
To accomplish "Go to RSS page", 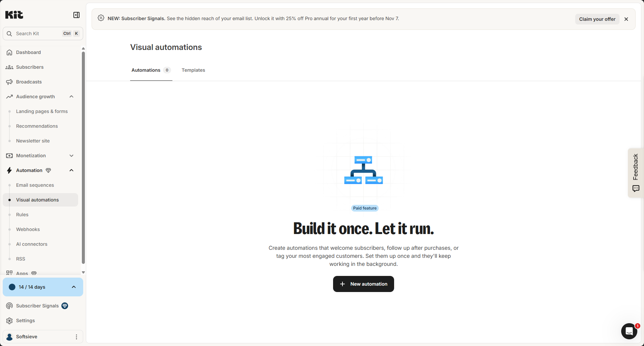I will [x=20, y=259].
